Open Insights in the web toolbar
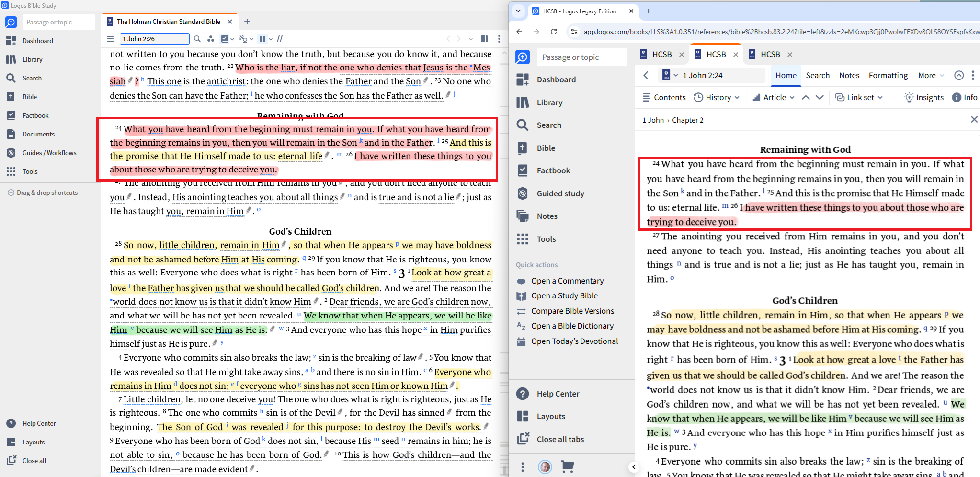 [x=924, y=97]
